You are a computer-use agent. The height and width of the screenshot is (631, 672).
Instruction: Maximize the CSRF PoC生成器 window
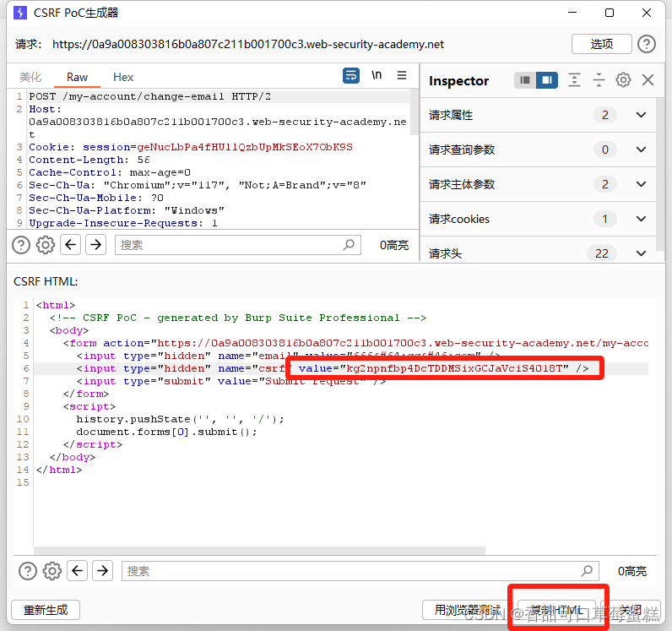coord(609,13)
